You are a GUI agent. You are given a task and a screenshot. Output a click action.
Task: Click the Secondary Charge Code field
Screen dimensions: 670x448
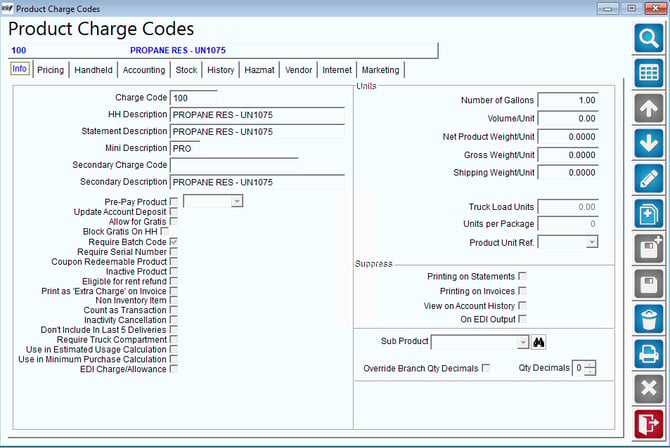(x=234, y=165)
